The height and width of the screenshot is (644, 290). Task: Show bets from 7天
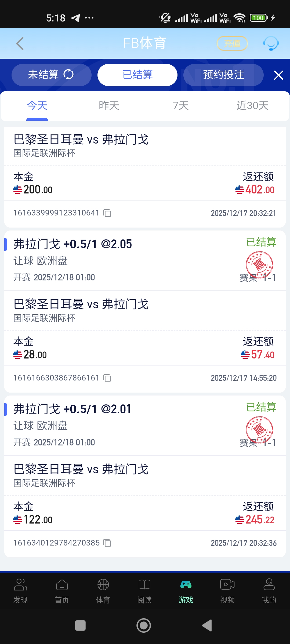point(181,105)
